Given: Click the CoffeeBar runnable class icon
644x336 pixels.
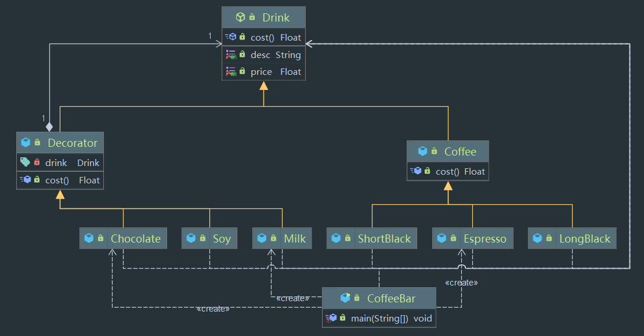Looking at the screenshot, I should 345,297.
